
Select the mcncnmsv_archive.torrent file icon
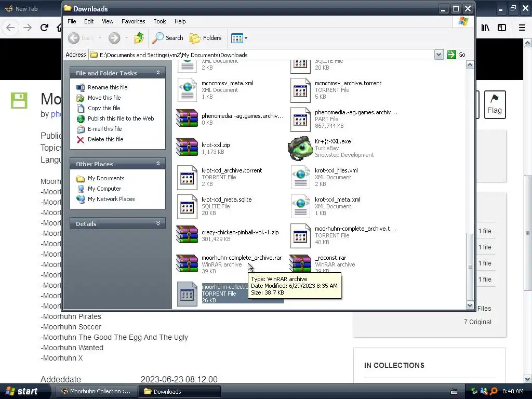pos(300,90)
